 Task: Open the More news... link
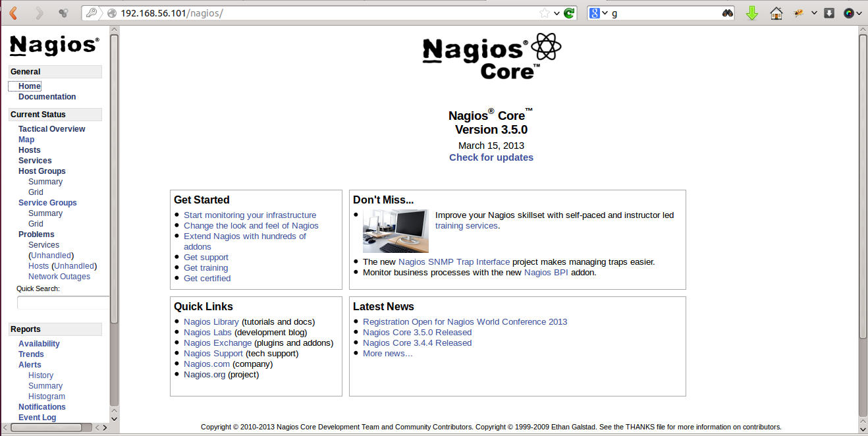388,354
